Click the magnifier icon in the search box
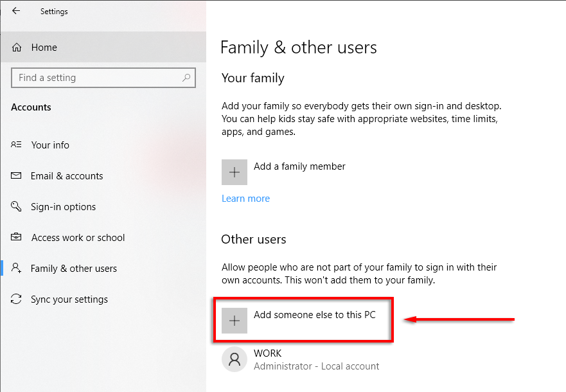The image size is (566, 392). pyautogui.click(x=186, y=78)
